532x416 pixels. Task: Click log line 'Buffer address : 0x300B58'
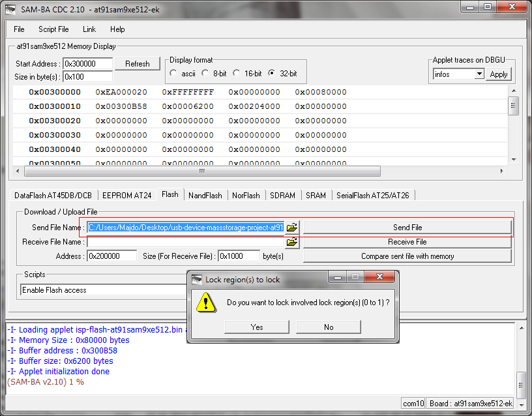pyautogui.click(x=62, y=351)
